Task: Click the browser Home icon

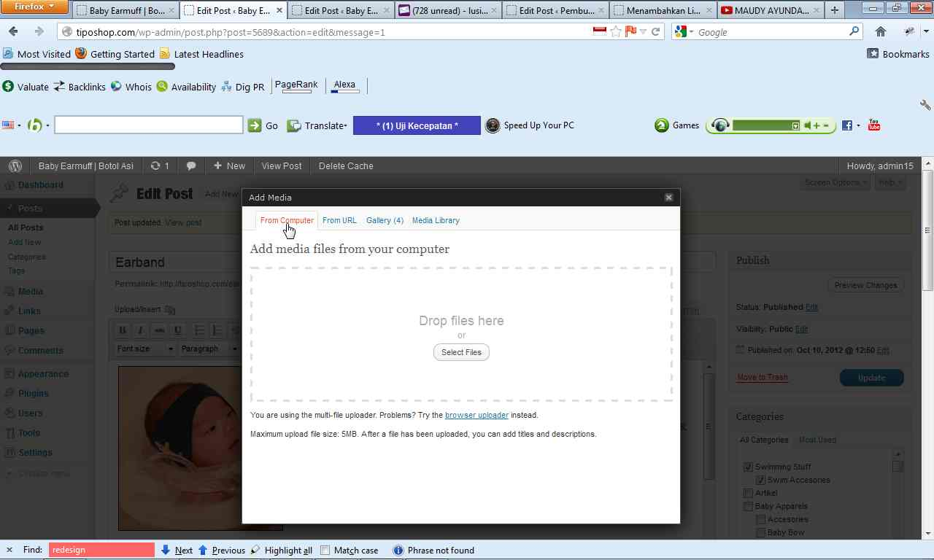Action: [x=881, y=31]
